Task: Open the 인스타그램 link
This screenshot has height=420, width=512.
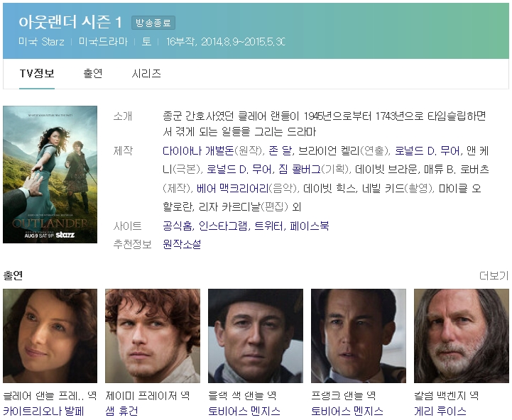Action: pyautogui.click(x=223, y=226)
